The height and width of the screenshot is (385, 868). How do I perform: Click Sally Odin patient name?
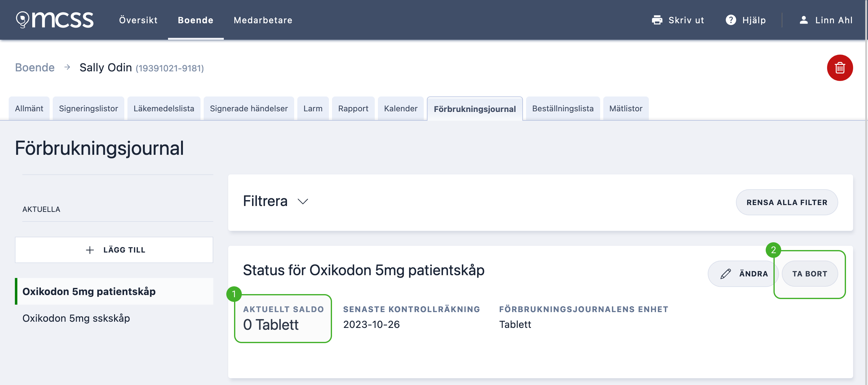(x=105, y=67)
